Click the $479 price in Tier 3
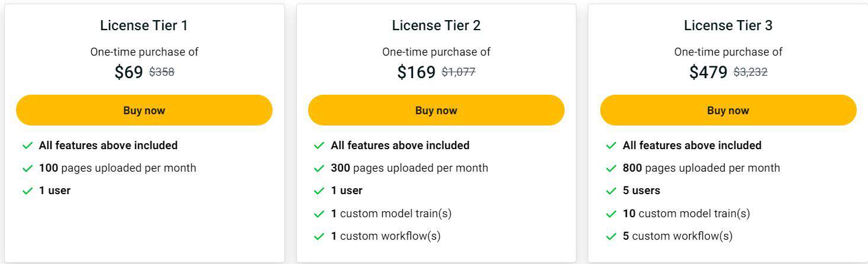This screenshot has width=868, height=264. 708,72
